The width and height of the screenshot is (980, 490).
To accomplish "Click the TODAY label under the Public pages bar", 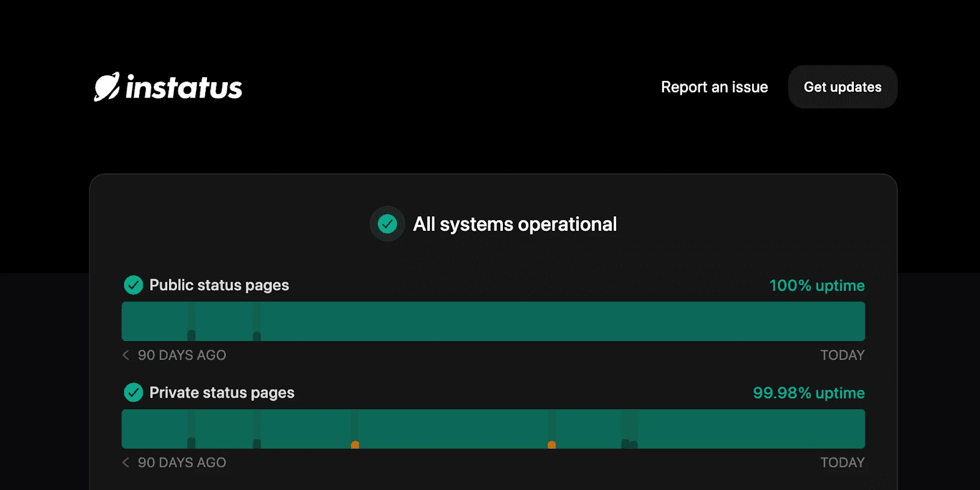I will (x=842, y=355).
